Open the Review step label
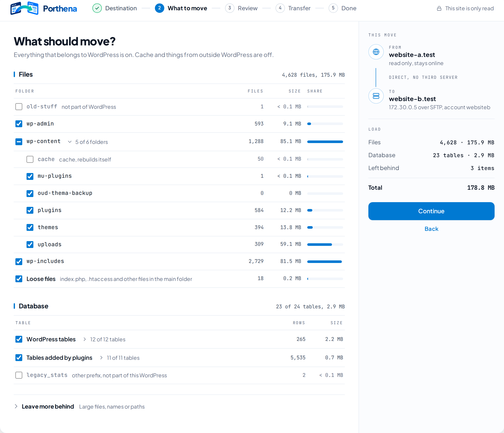 click(x=248, y=8)
